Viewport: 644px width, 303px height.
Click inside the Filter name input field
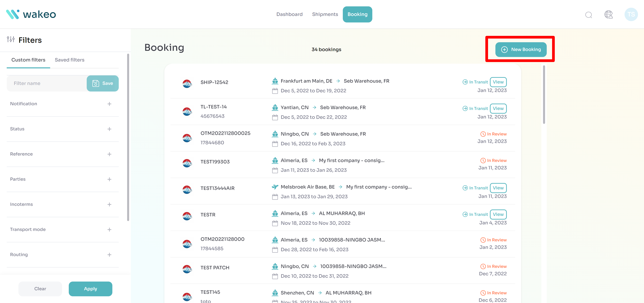pos(45,83)
